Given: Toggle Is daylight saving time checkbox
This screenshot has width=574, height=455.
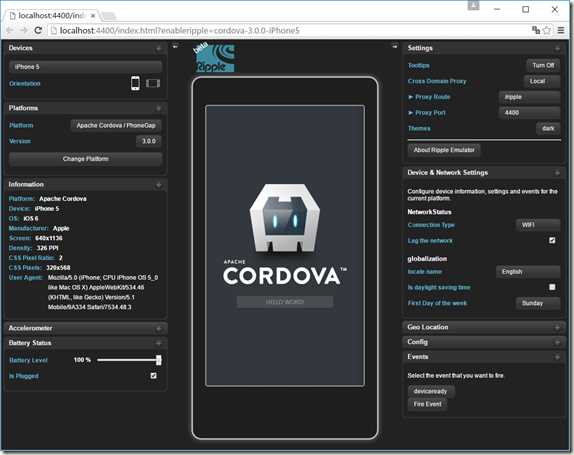Looking at the screenshot, I should click(x=552, y=287).
